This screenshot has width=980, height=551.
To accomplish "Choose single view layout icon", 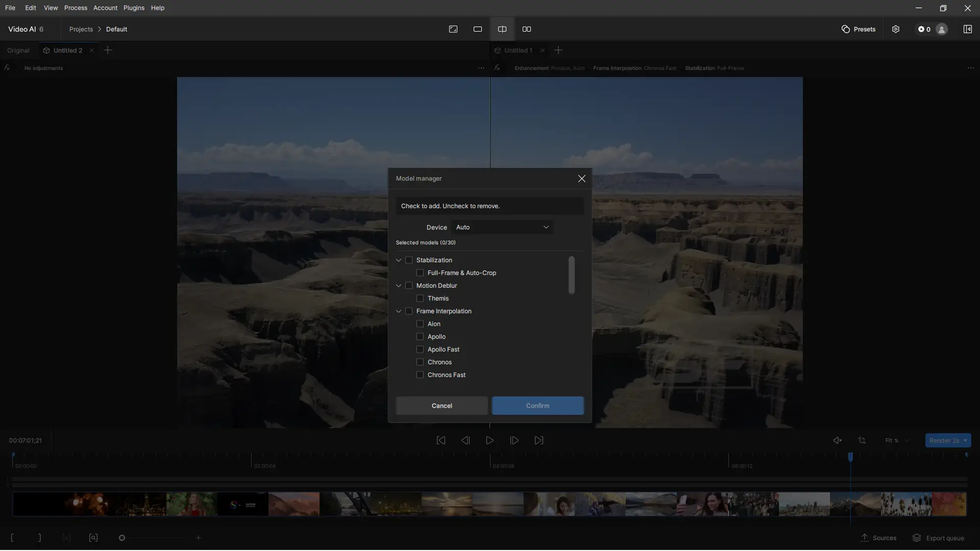I will pos(478,29).
